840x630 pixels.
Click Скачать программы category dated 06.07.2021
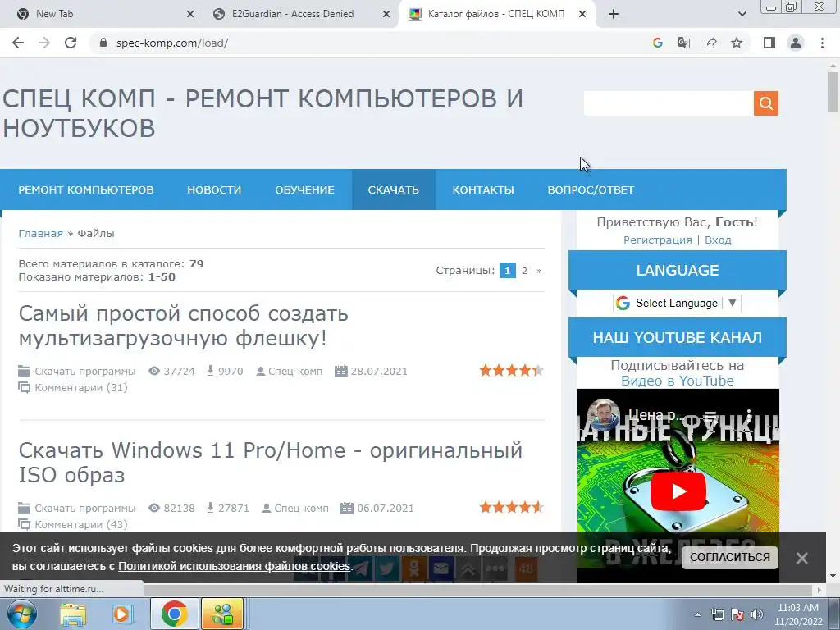[x=85, y=509]
